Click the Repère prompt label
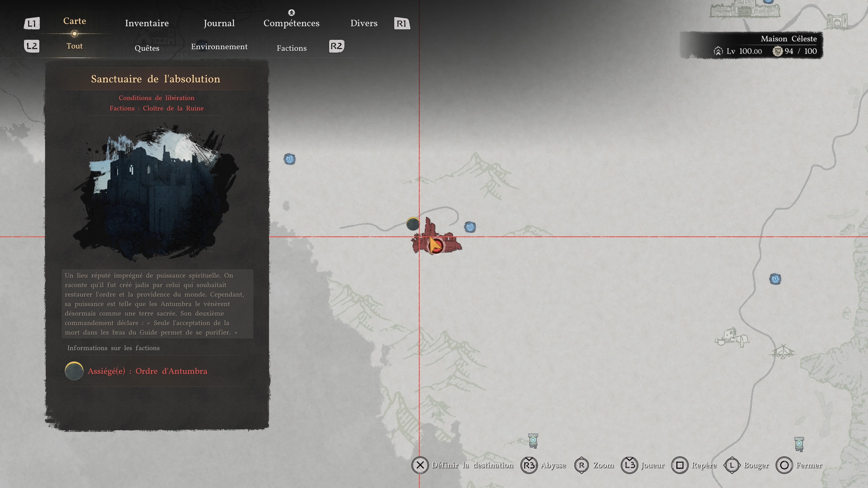 click(704, 465)
